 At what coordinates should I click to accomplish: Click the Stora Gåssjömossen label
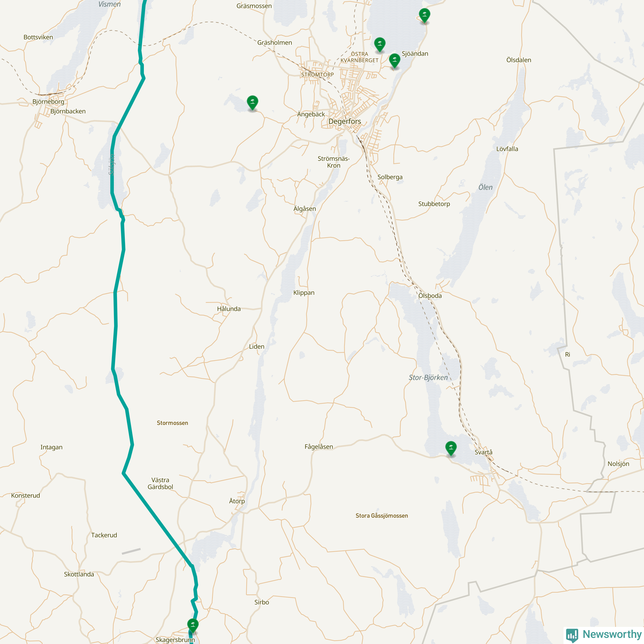pyautogui.click(x=382, y=516)
